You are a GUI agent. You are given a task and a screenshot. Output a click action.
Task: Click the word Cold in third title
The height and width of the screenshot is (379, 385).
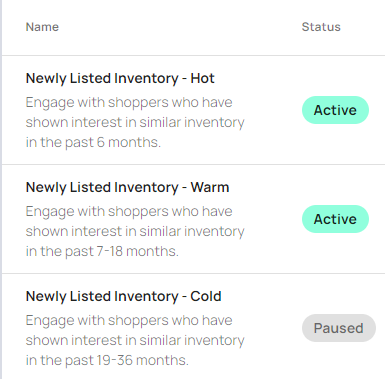tap(206, 296)
